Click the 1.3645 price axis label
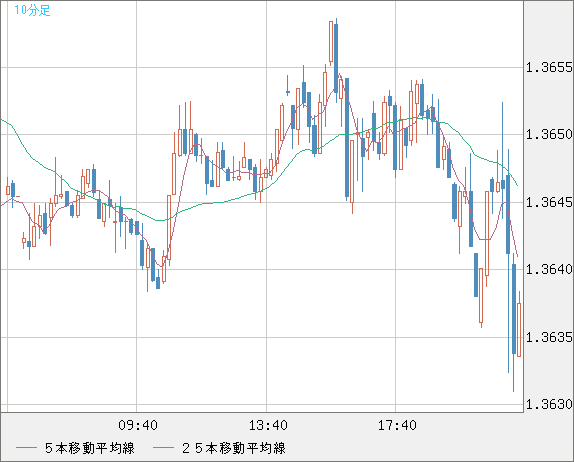574x462 pixels. (549, 202)
